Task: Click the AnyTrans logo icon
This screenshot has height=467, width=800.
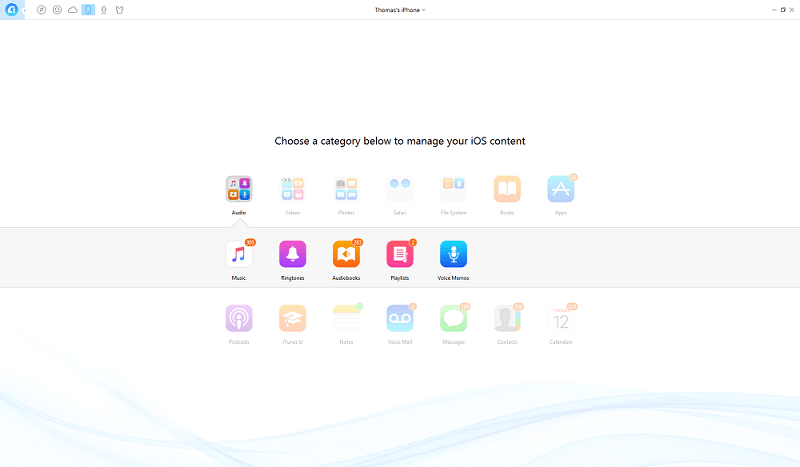Action: click(x=11, y=9)
